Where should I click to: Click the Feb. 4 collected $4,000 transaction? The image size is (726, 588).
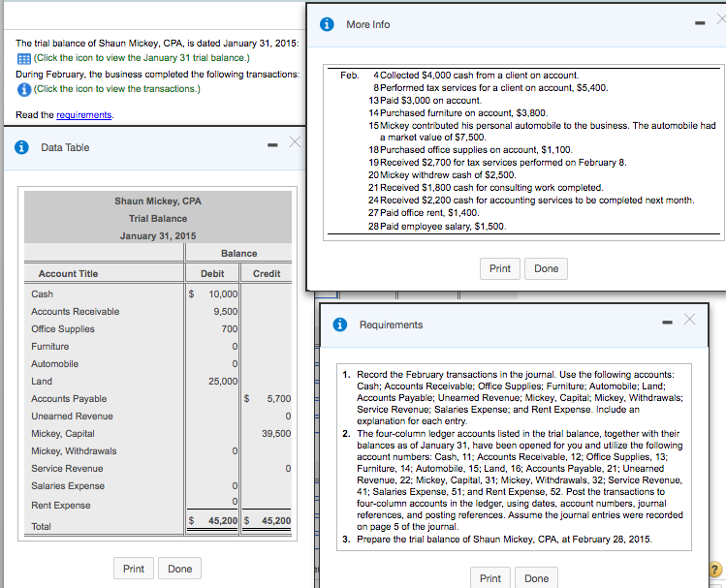click(x=476, y=76)
